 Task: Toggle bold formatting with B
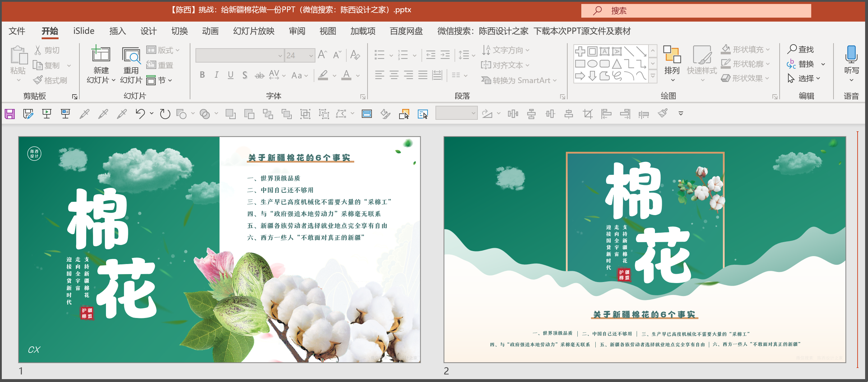[202, 75]
